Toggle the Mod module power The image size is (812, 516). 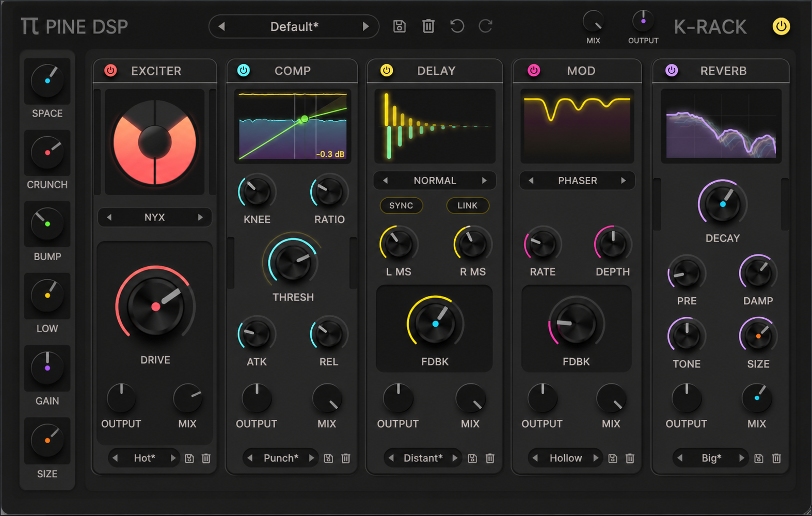point(534,71)
